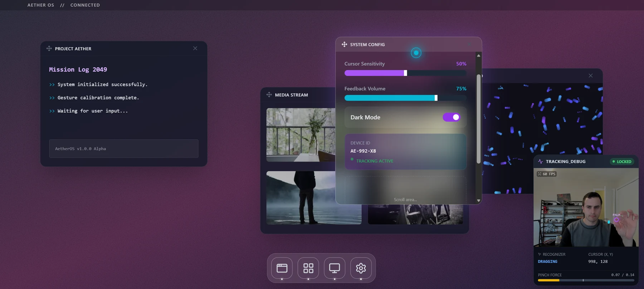Open the dark machinery thumbnail in Media Stream

415,215
